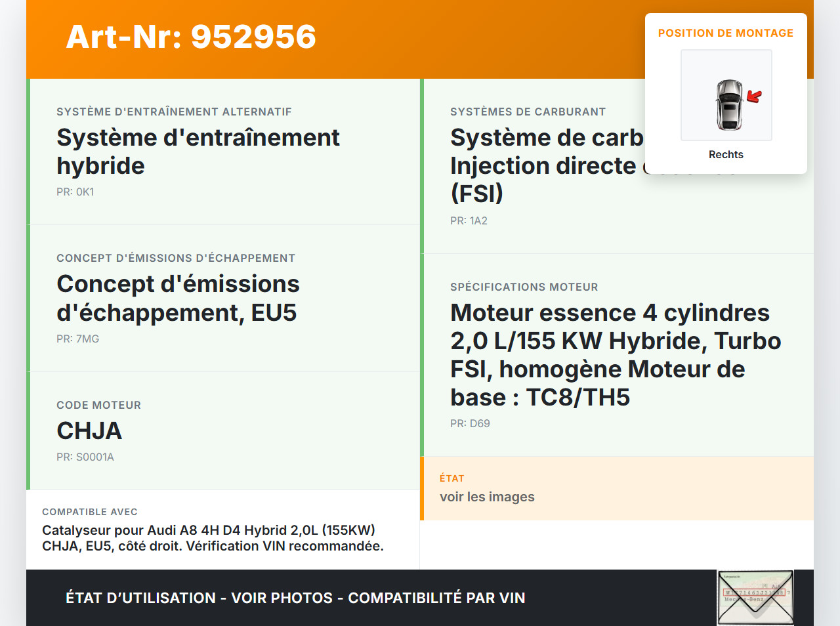Click the PR: 7MG code

coord(77,339)
